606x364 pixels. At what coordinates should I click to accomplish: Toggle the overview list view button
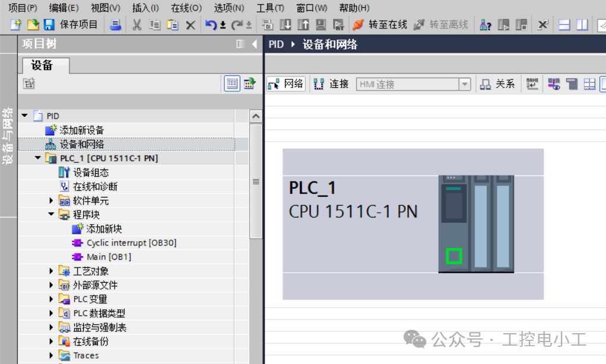[x=232, y=84]
